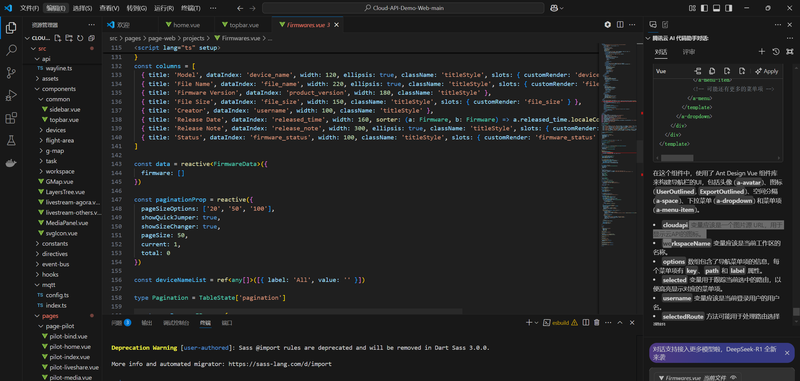Open the Docker whale view

(11, 163)
